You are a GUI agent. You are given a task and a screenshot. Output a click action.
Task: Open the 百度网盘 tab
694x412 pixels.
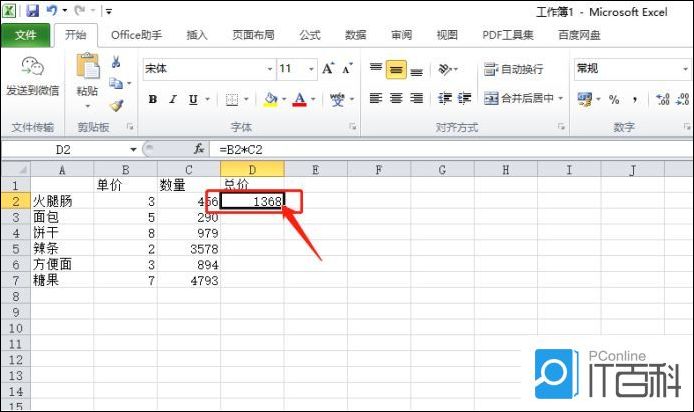pyautogui.click(x=579, y=35)
